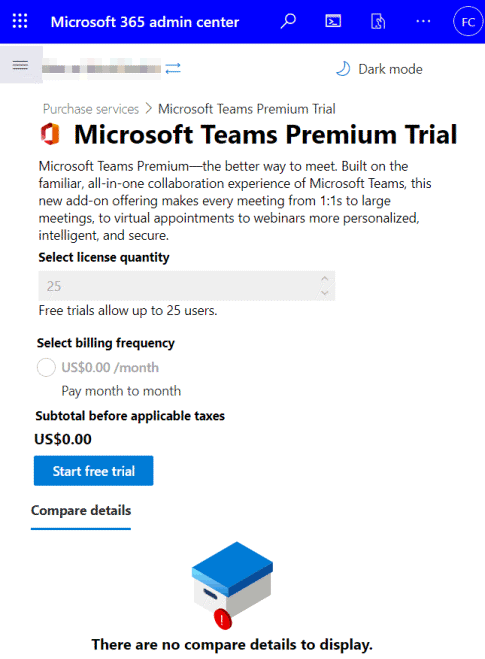This screenshot has height=659, width=485.
Task: Increase license quantity with up arrow
Action: click(324, 279)
